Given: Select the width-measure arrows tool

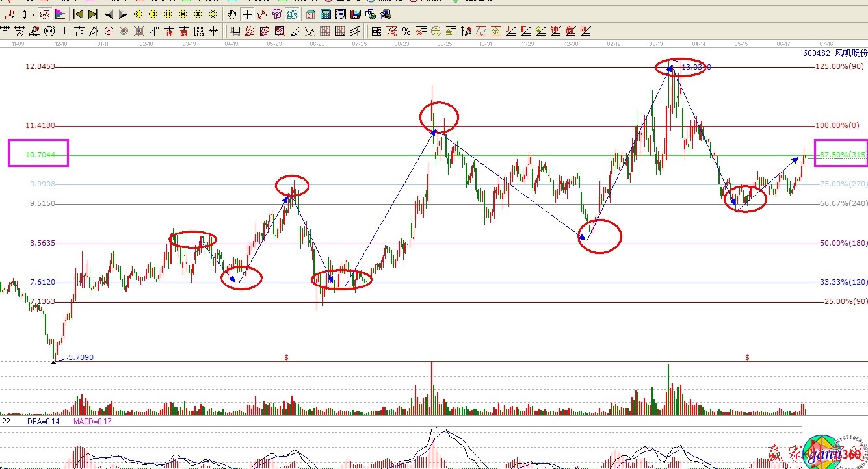Looking at the screenshot, I should point(213,30).
